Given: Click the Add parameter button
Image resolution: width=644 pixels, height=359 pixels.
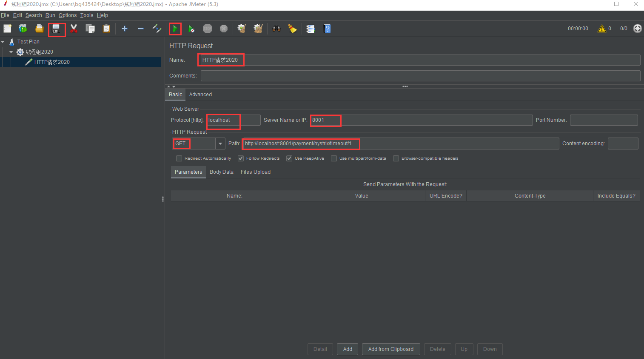Looking at the screenshot, I should (348, 349).
